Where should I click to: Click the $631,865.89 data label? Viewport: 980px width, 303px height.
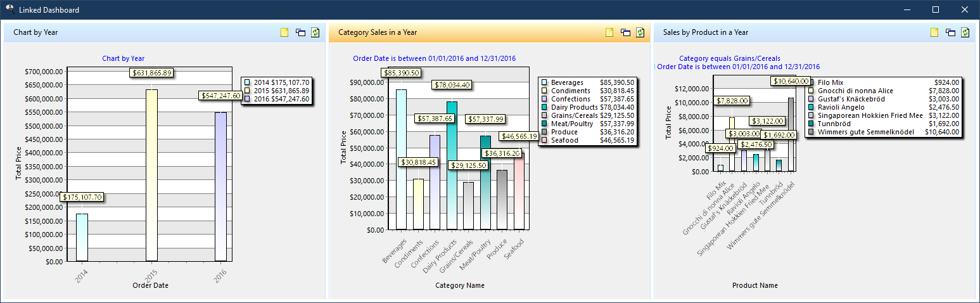152,73
